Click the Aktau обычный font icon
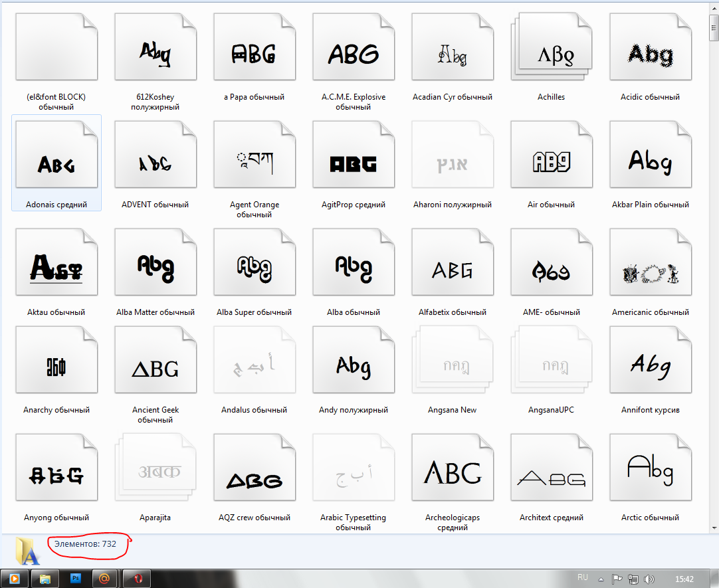Image resolution: width=719 pixels, height=588 pixels. pos(56,262)
